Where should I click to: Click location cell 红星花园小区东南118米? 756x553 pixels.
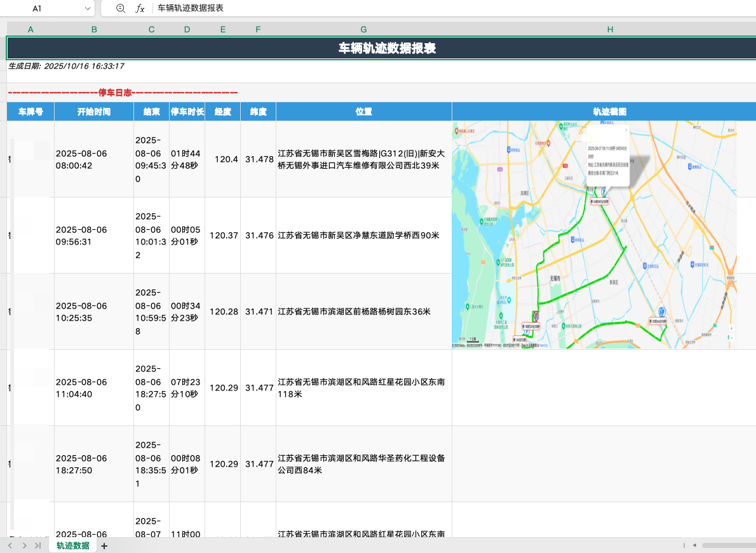pyautogui.click(x=363, y=388)
